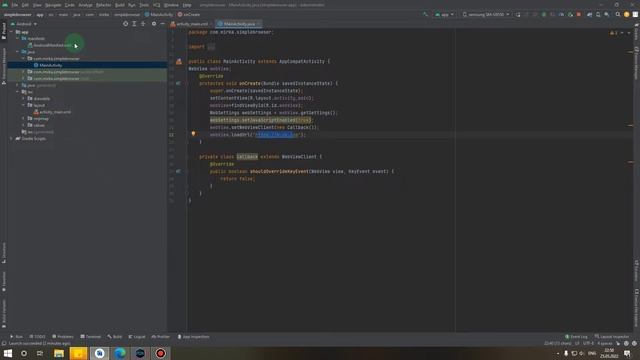This screenshot has height=360, width=640.
Task: Click the MainActivity breadcrumb item
Action: [159, 15]
